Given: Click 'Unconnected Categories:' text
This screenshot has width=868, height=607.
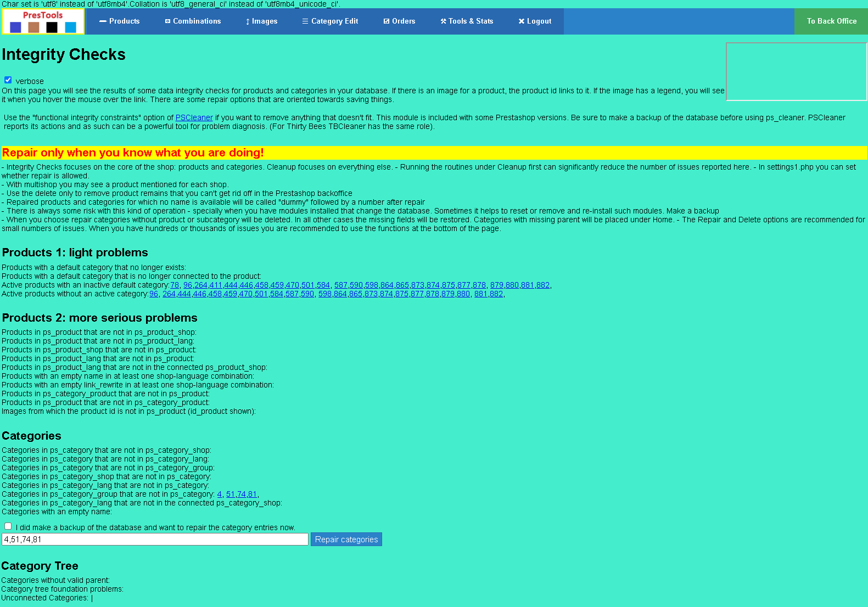Looking at the screenshot, I should click(44, 598).
